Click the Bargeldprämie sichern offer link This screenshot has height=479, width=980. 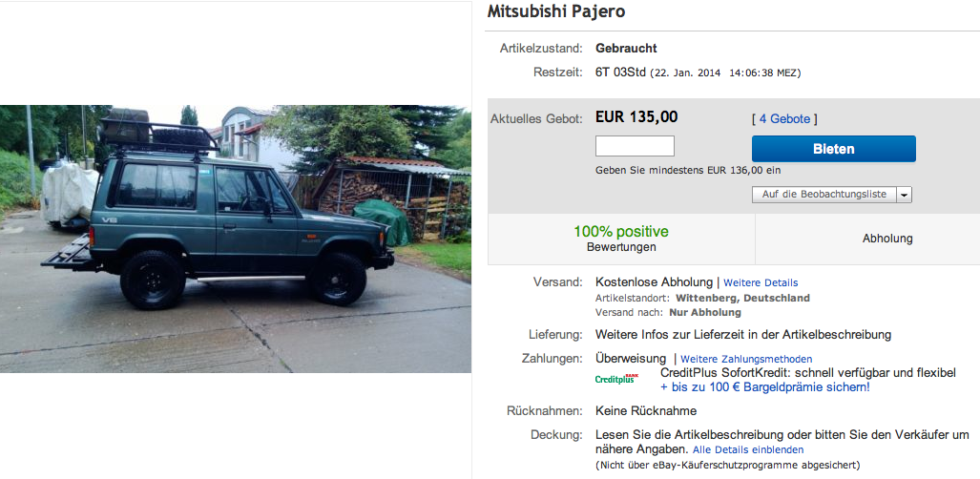765,387
